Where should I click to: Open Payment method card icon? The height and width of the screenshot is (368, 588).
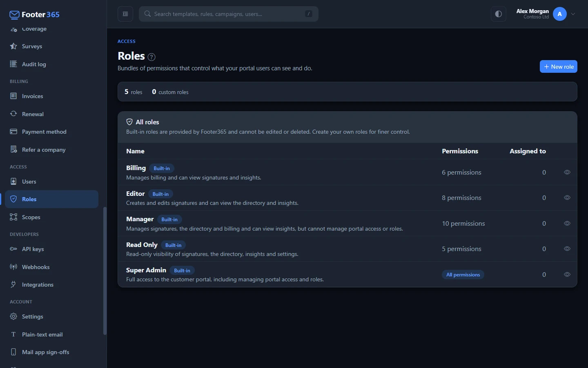(x=13, y=132)
